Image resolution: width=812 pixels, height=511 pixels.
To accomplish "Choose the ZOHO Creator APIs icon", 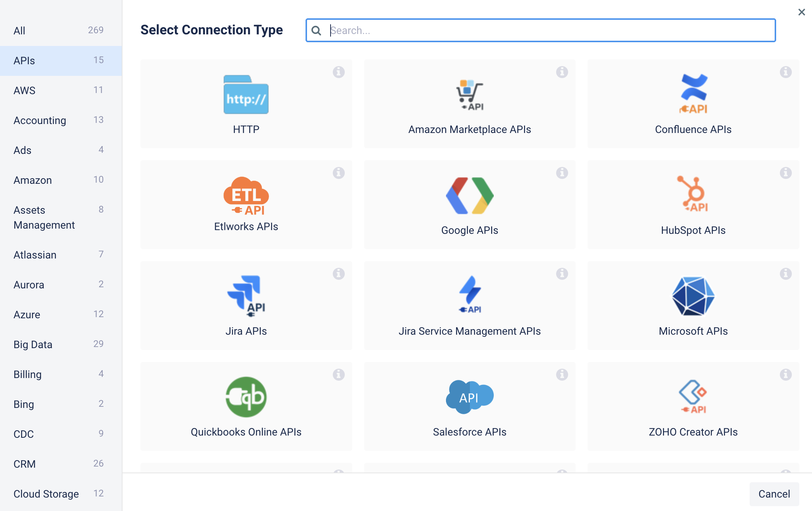I will (693, 397).
